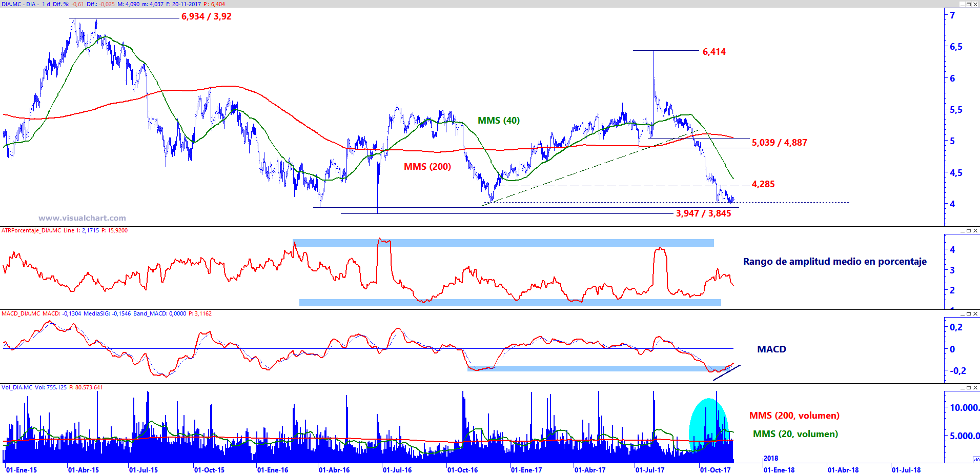Click the "01-Abr-16" date axis label
The width and height of the screenshot is (980, 473).
pyautogui.click(x=334, y=470)
